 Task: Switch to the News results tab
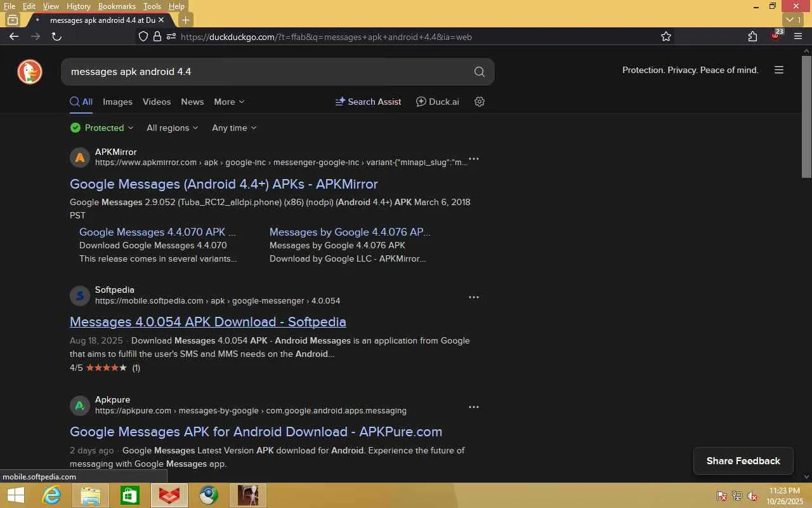point(192,102)
